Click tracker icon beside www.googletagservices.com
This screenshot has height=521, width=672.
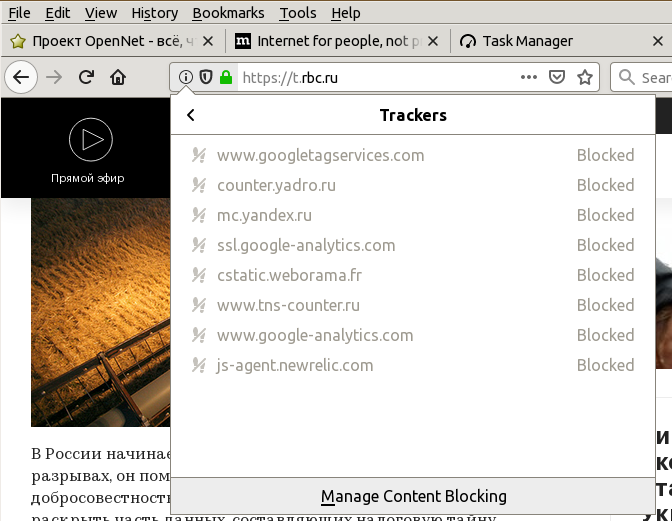pos(199,155)
